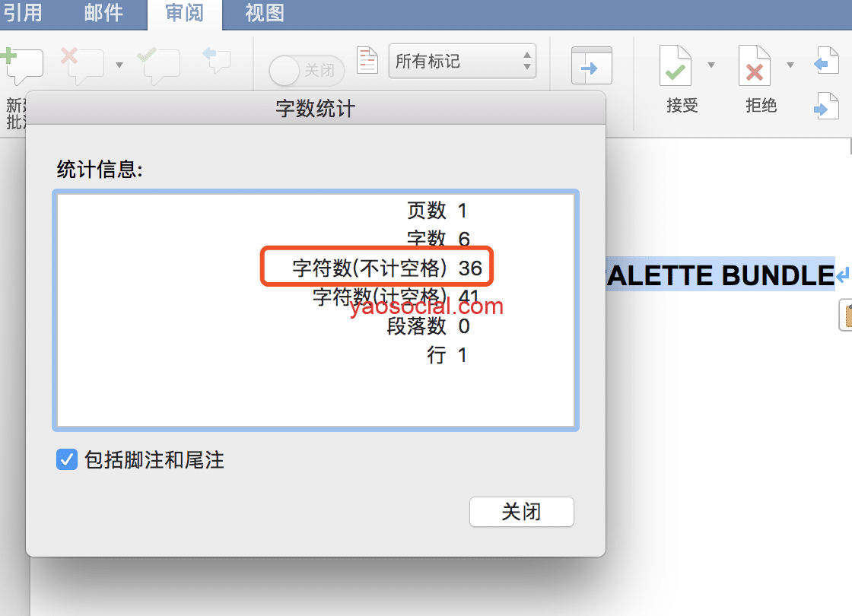Screen dimensions: 852x616
Task: Click the markup display document icon
Action: [367, 61]
